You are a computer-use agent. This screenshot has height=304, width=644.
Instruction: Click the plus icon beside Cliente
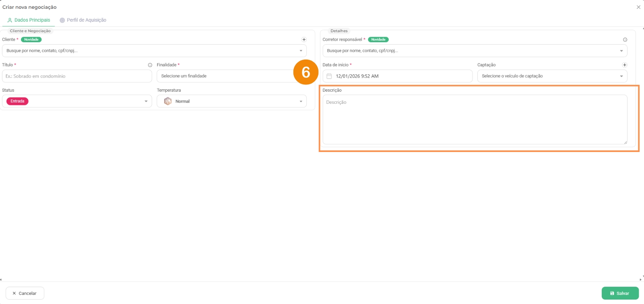(304, 39)
